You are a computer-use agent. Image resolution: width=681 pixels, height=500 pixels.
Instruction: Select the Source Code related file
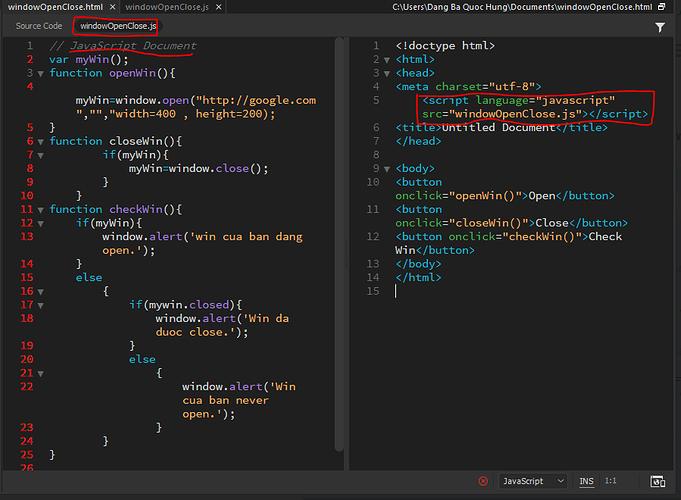point(39,26)
